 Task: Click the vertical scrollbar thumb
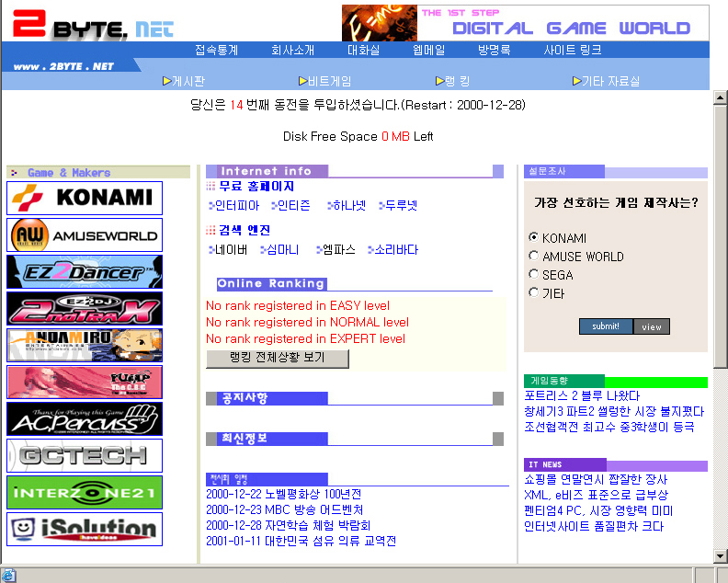click(720, 236)
